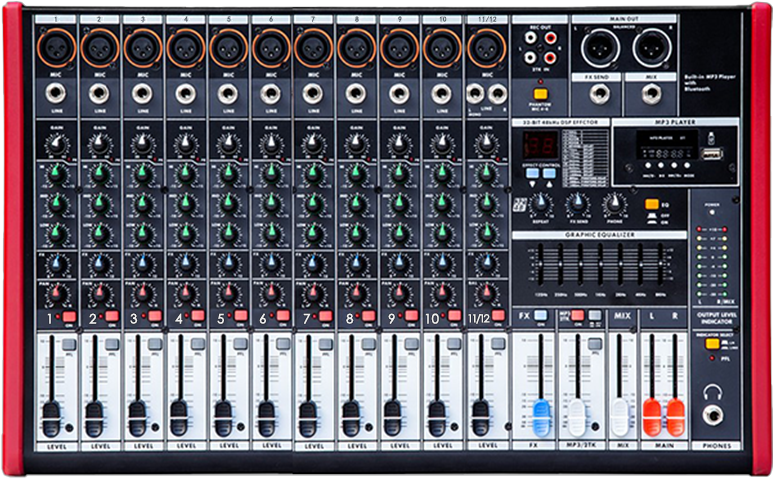The image size is (773, 479).
Task: Click the LEVEL fader on channel 8
Action: click(351, 418)
